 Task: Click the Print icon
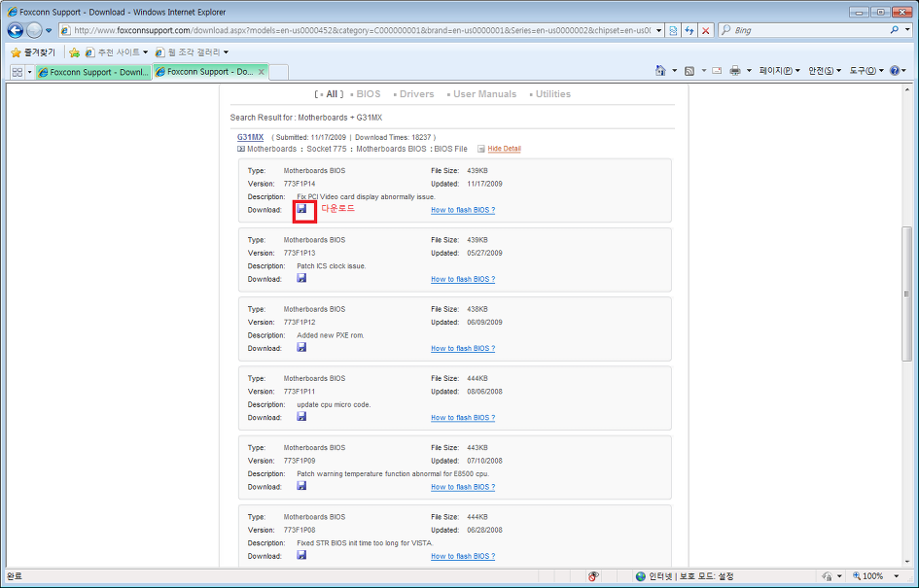tap(735, 71)
